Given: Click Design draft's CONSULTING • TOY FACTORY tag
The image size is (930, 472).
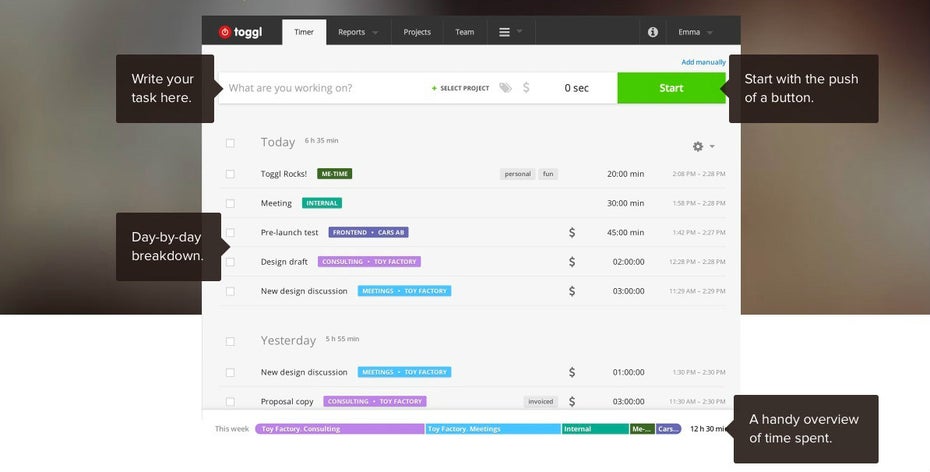Looking at the screenshot, I should (x=370, y=261).
